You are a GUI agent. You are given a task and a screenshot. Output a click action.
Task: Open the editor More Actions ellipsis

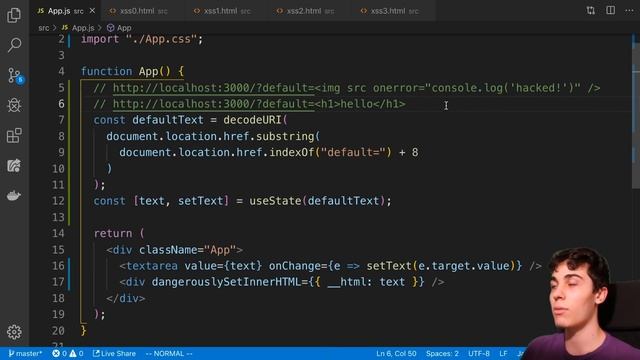pos(629,11)
